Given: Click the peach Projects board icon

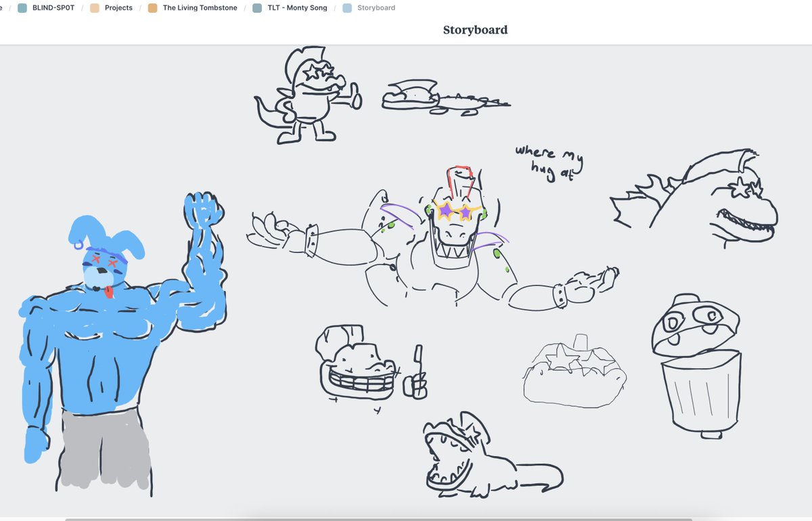Looking at the screenshot, I should [95, 8].
